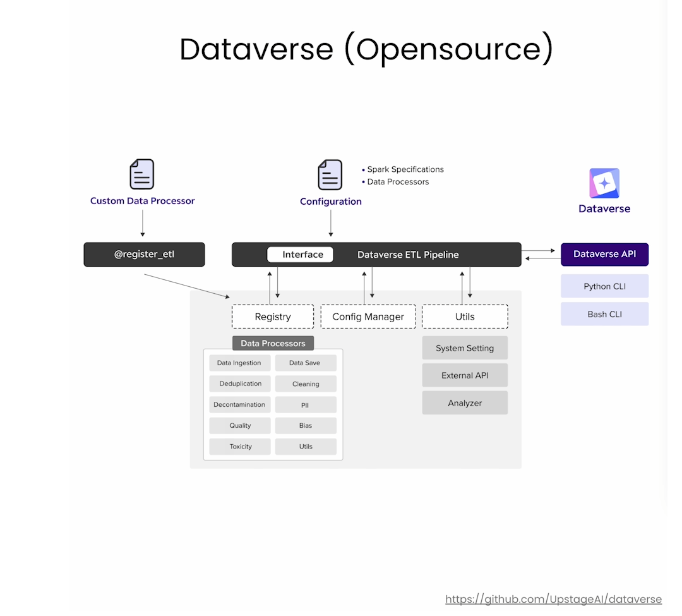Click the Configuration label

(330, 202)
